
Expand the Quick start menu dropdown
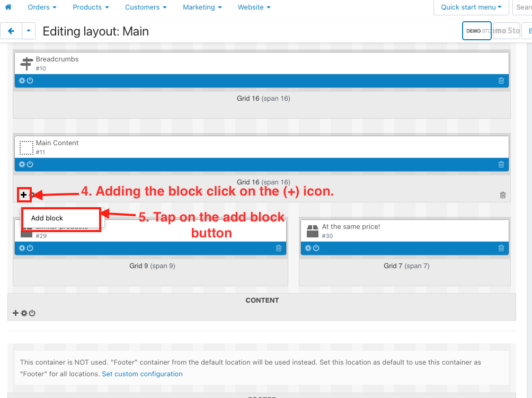(471, 7)
